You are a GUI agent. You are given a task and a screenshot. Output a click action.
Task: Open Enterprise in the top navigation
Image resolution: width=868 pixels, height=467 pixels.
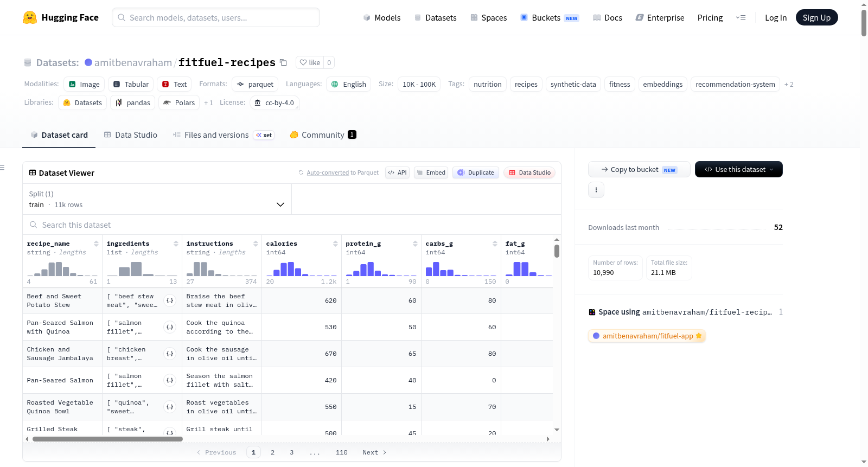[660, 17]
